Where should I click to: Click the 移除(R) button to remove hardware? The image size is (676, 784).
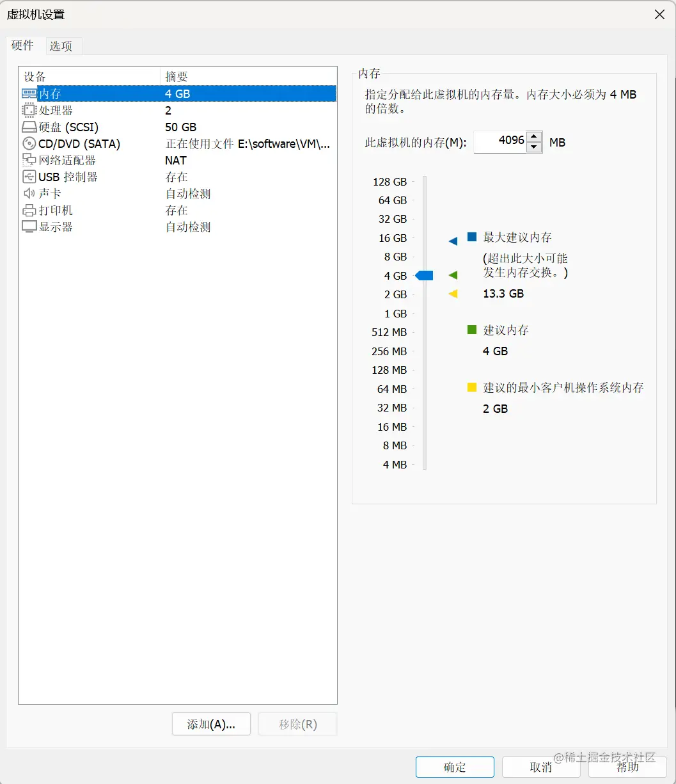coord(297,724)
